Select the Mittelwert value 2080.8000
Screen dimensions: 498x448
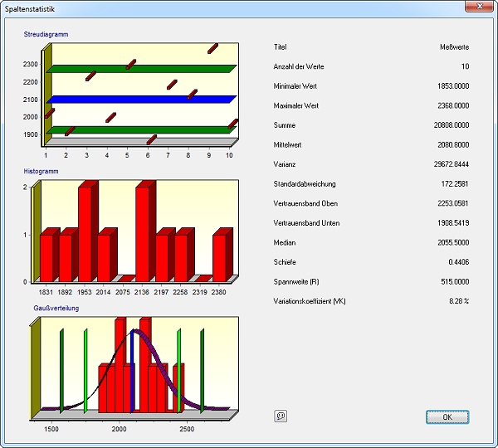[452, 145]
